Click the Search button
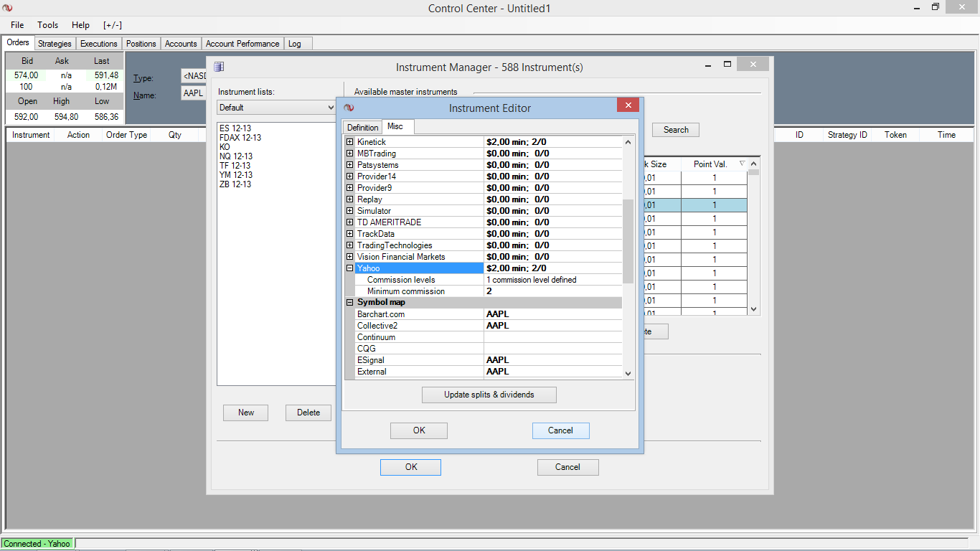This screenshot has height=551, width=980. (675, 130)
